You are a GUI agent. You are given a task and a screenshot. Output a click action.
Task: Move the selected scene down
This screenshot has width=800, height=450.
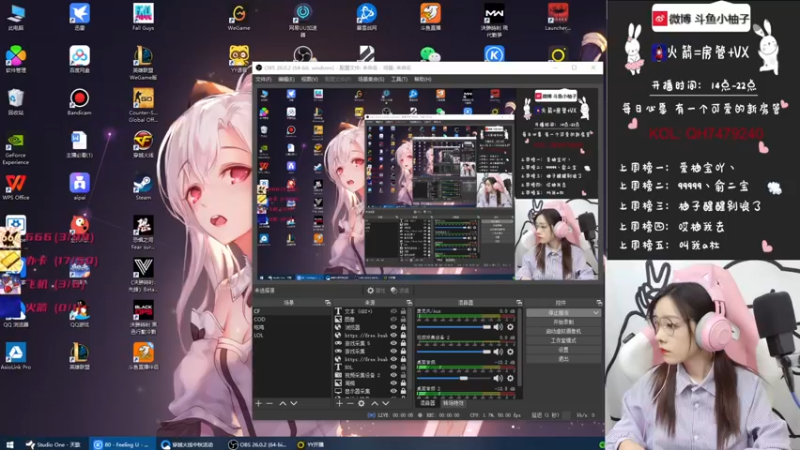coord(294,404)
